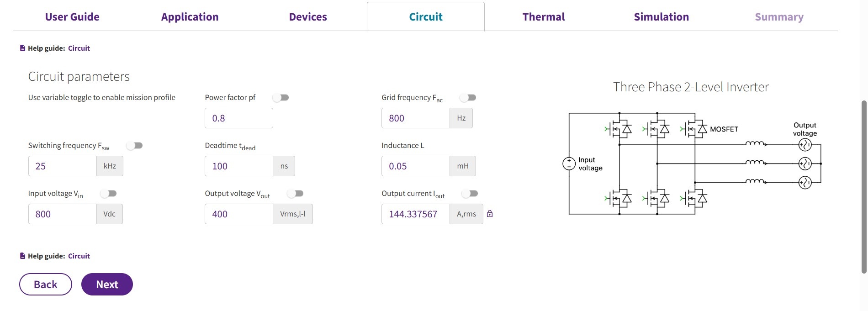Screen dimensions: 868x311
Task: Click the lock icon beside Output current
Action: pos(490,214)
